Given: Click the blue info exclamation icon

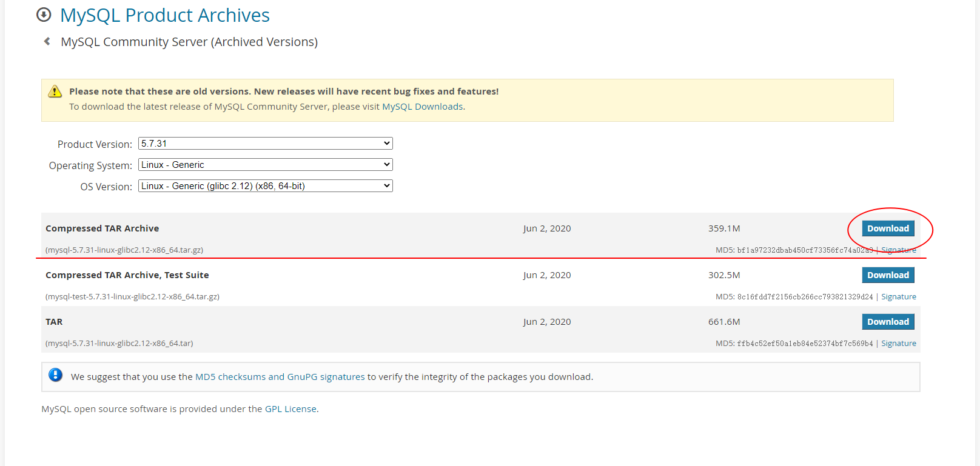Looking at the screenshot, I should (55, 375).
